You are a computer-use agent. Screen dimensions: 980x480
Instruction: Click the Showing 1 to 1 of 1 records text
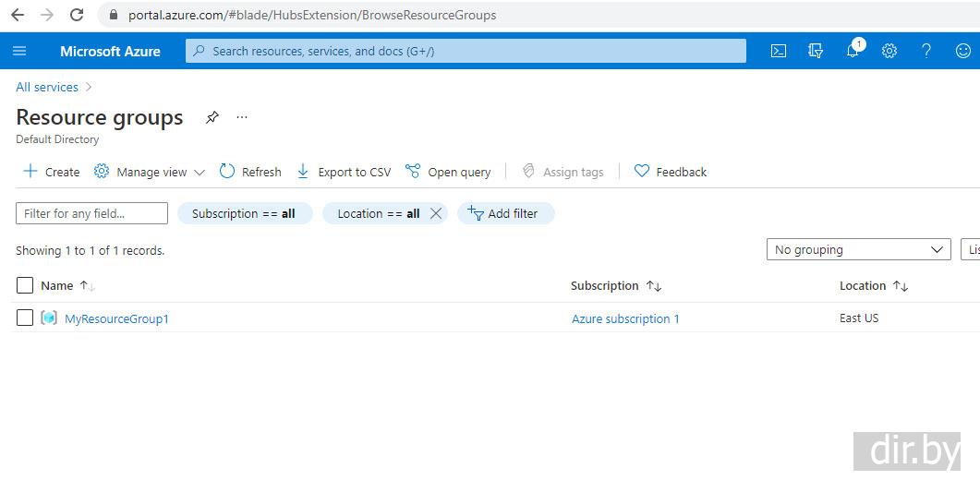tap(90, 251)
